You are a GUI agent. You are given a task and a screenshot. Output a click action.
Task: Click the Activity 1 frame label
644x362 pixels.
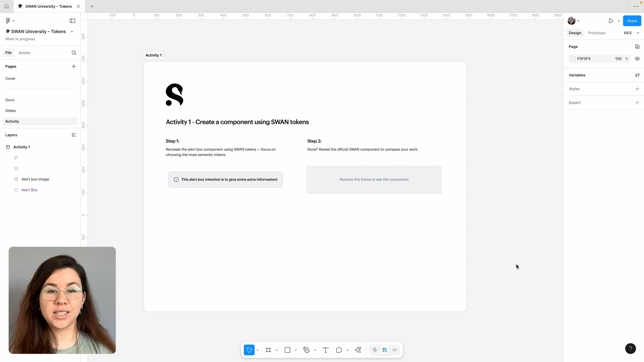coord(153,55)
